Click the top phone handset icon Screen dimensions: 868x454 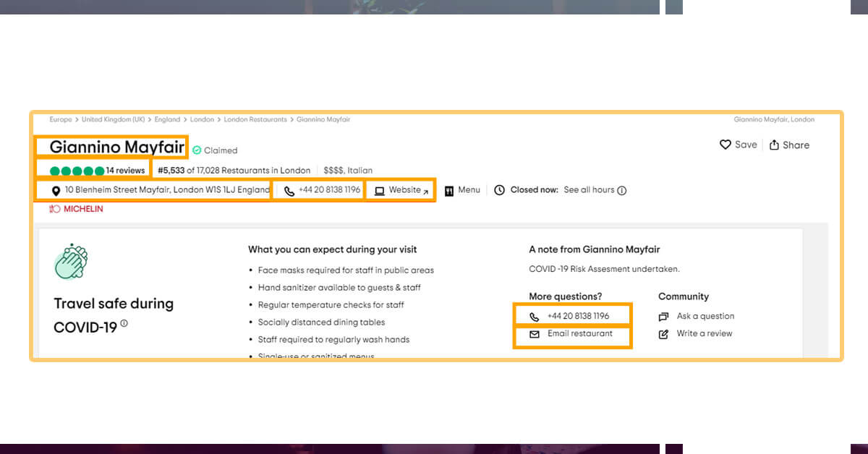click(289, 192)
